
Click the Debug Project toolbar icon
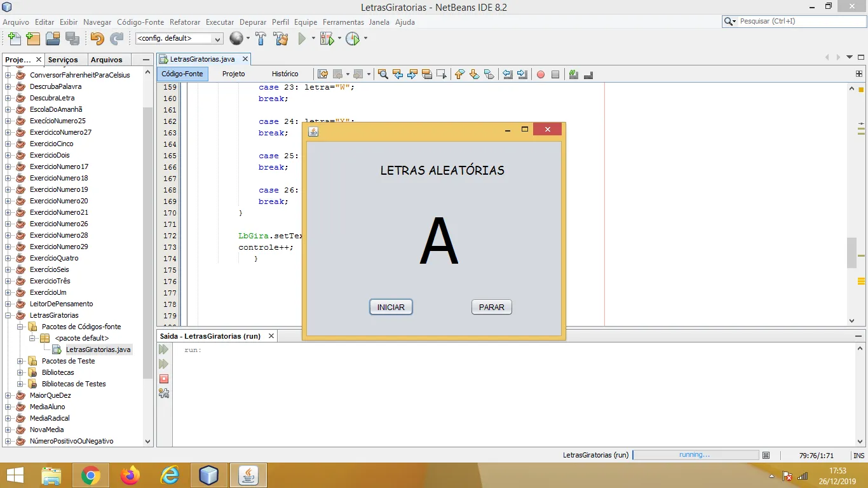(327, 39)
